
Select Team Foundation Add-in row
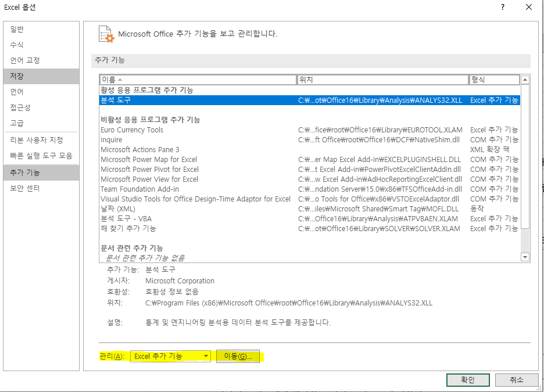tap(310, 189)
